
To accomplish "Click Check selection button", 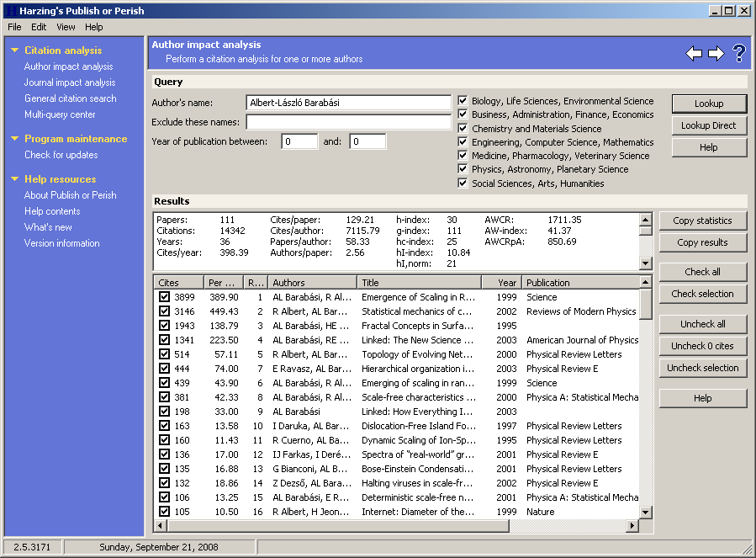I will 703,294.
